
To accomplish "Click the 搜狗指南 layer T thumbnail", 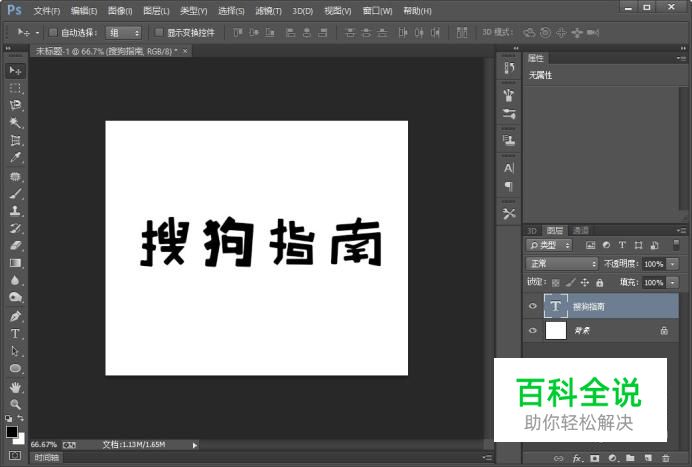I will coord(556,306).
